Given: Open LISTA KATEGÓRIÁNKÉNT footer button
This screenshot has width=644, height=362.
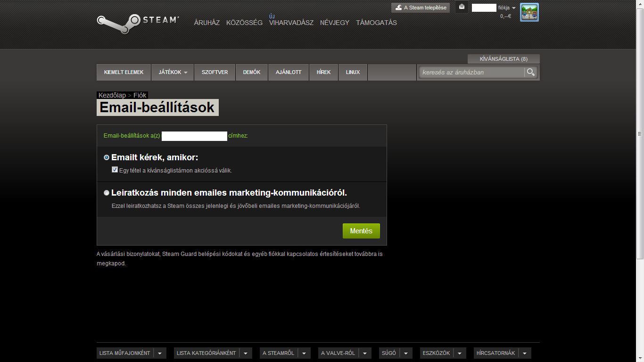Looking at the screenshot, I should tap(206, 353).
